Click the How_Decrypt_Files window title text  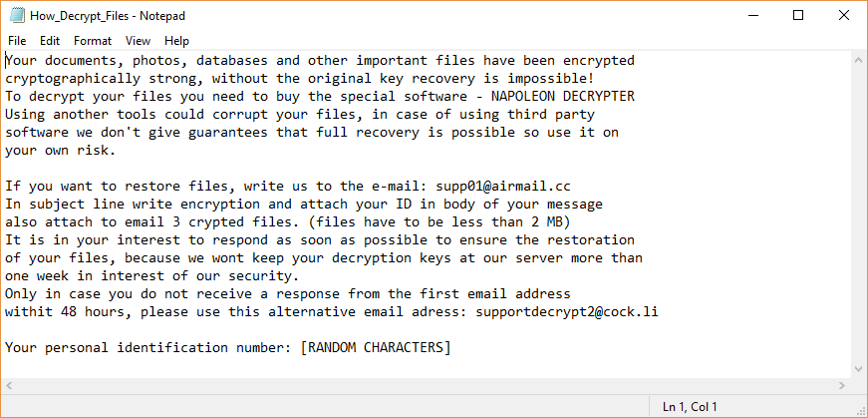click(x=110, y=16)
